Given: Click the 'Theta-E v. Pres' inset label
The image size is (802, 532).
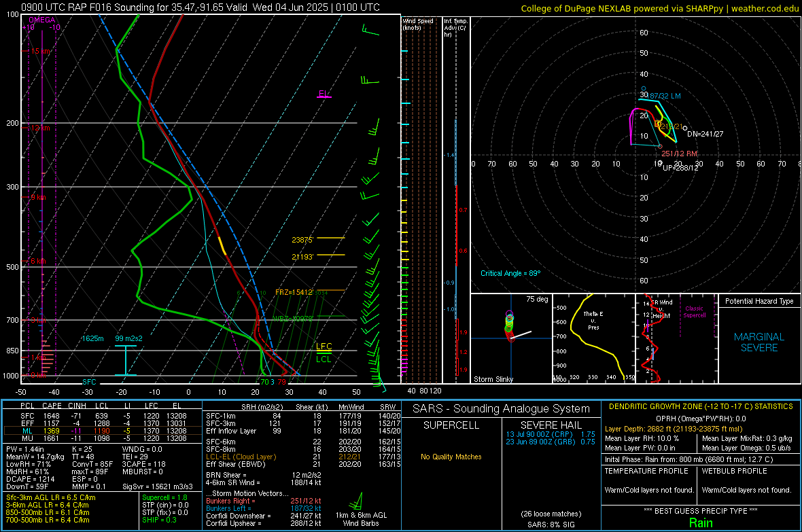Looking at the screenshot, I should pos(593,320).
